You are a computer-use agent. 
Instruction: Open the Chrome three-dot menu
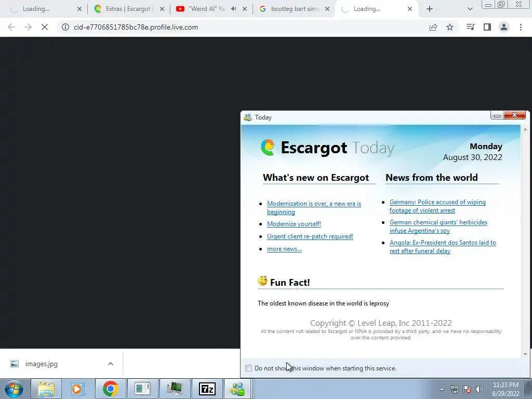pyautogui.click(x=521, y=27)
